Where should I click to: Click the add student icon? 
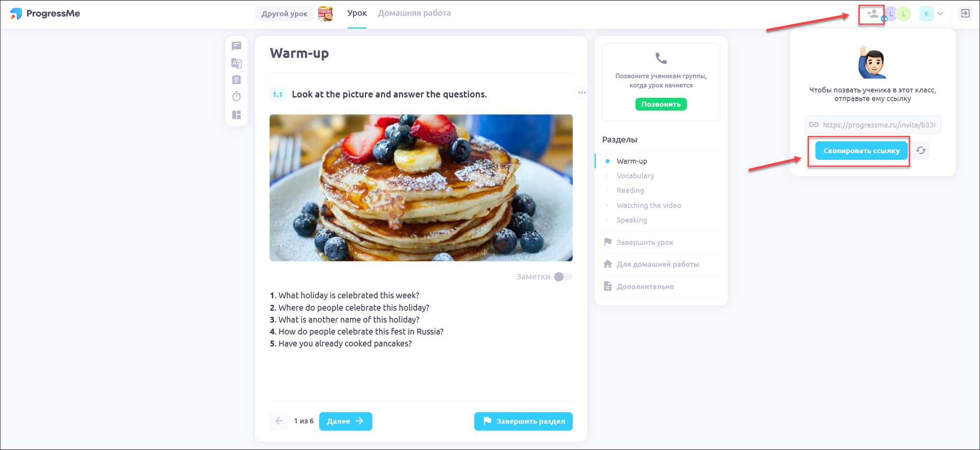[872, 14]
